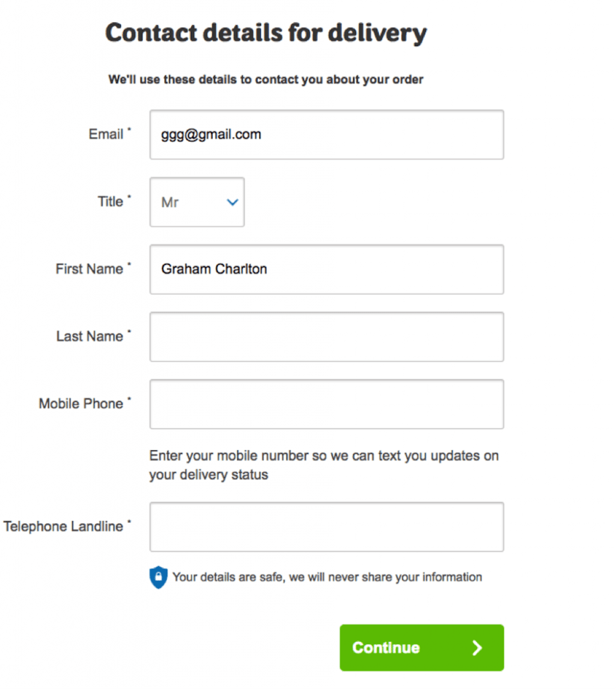Expand the Title dropdown chevron
Screen dimensions: 616x689
pyautogui.click(x=232, y=203)
